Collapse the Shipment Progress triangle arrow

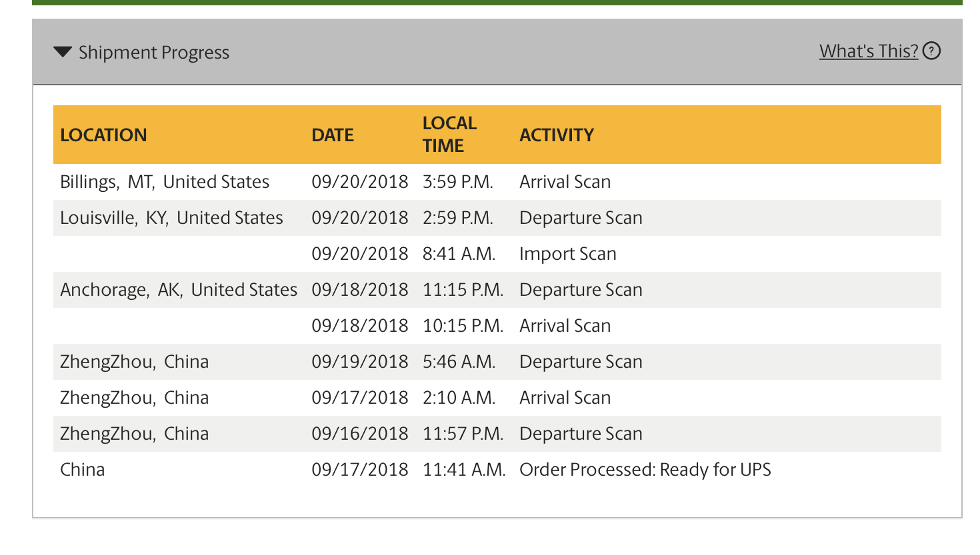click(63, 52)
